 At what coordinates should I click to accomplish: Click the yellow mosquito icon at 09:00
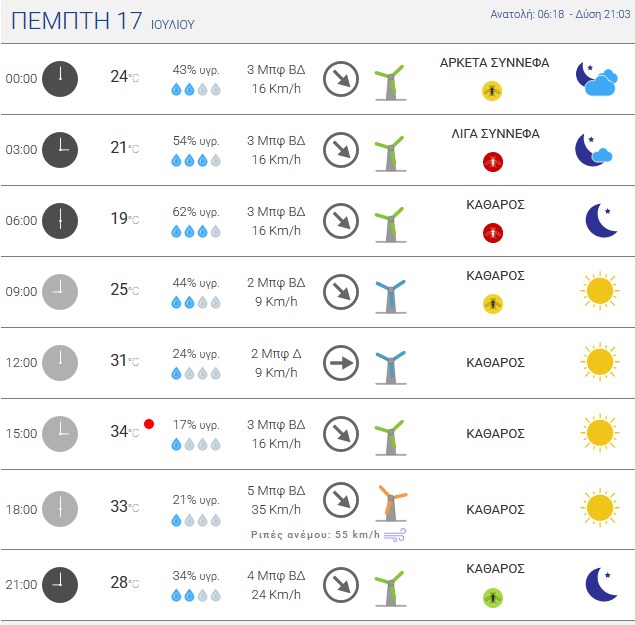tap(493, 304)
